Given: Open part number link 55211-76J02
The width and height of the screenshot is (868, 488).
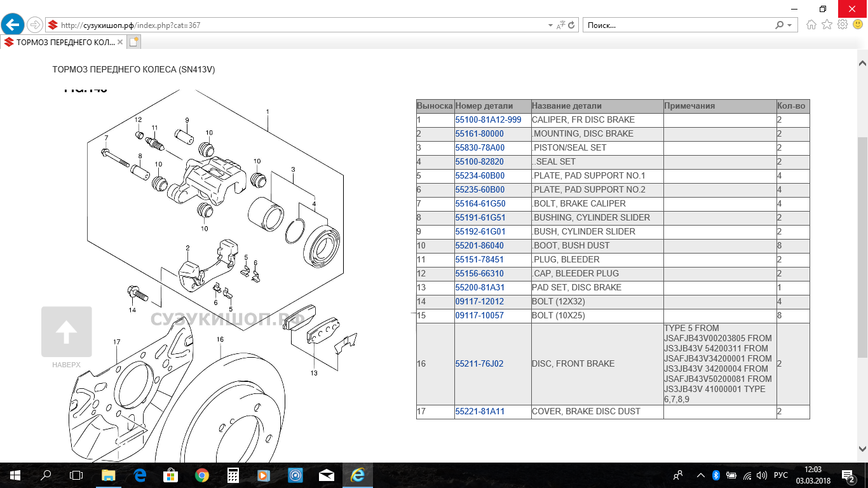Looking at the screenshot, I should click(479, 364).
